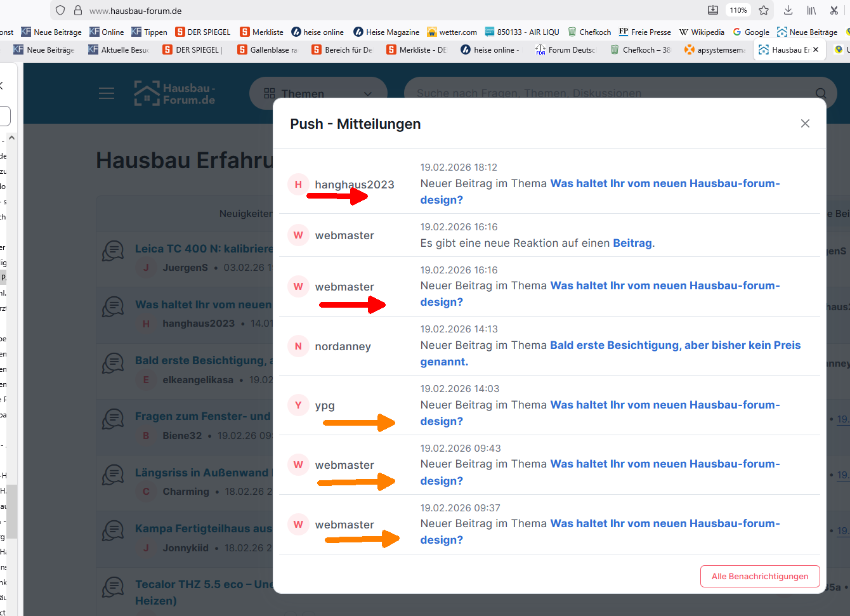Open the Firefox library icon

(x=811, y=10)
